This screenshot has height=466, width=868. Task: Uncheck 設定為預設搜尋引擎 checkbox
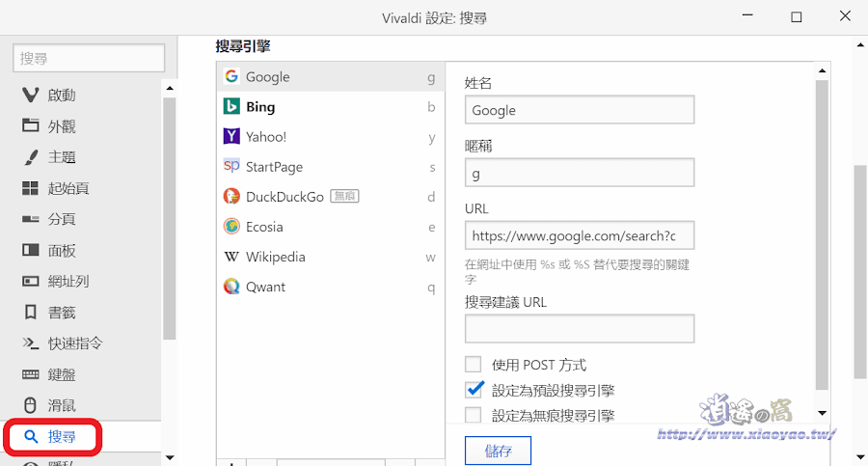tap(474, 390)
